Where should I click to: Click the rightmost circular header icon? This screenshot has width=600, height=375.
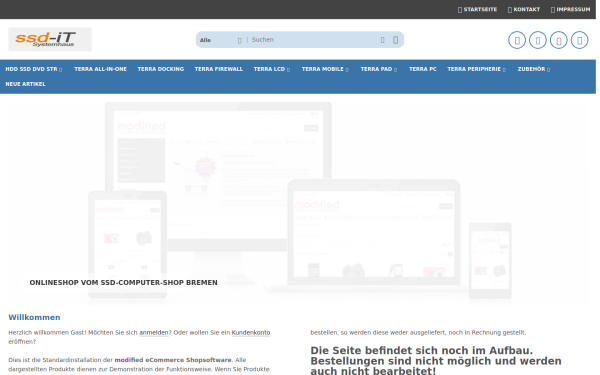click(x=579, y=40)
